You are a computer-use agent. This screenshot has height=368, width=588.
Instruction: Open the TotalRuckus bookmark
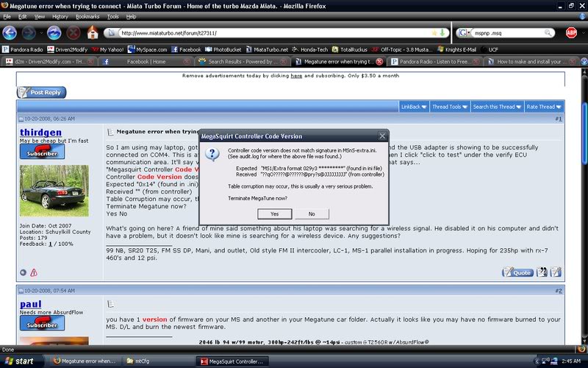(350, 49)
